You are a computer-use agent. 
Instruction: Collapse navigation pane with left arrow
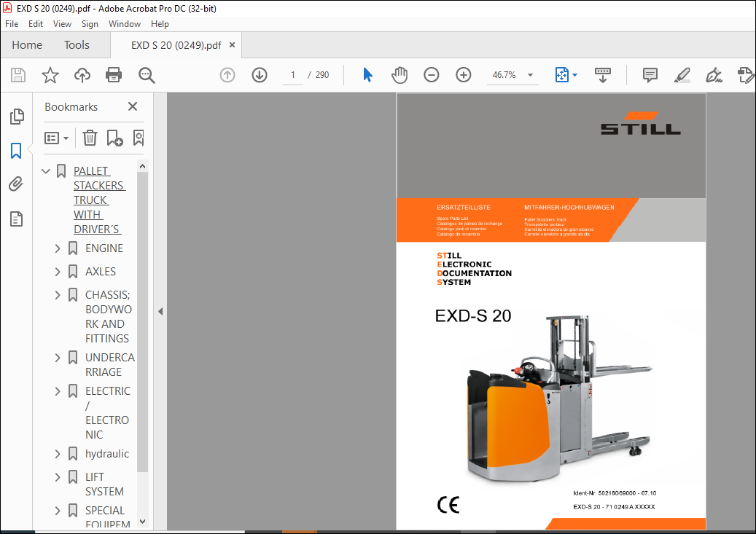[160, 312]
